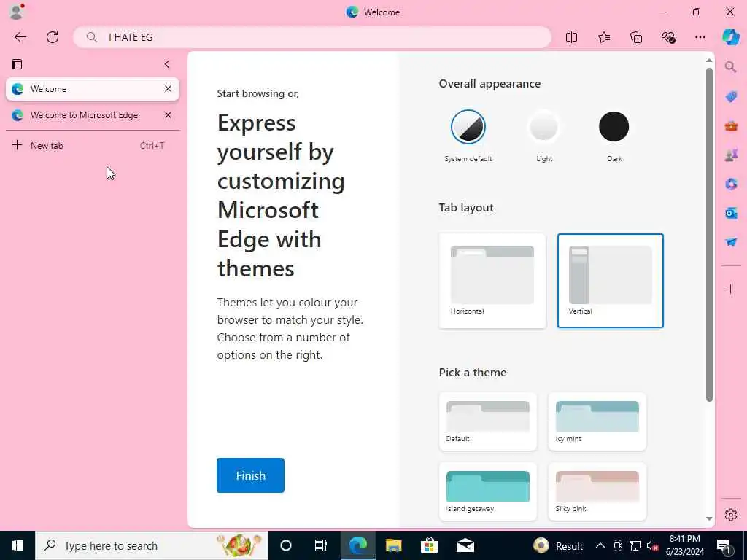Viewport: 747px width, 560px height.
Task: Open the Tab actions menu icon
Action: (17, 64)
